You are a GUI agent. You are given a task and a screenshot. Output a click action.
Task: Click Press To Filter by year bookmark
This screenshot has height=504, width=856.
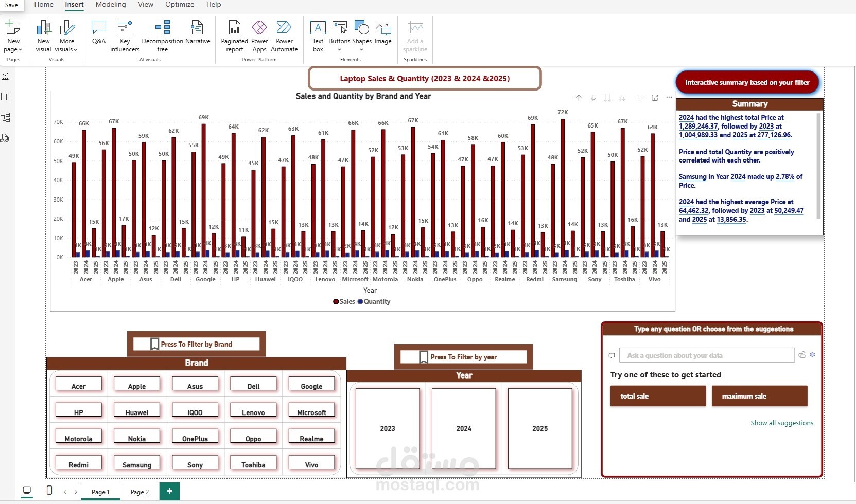click(x=463, y=357)
